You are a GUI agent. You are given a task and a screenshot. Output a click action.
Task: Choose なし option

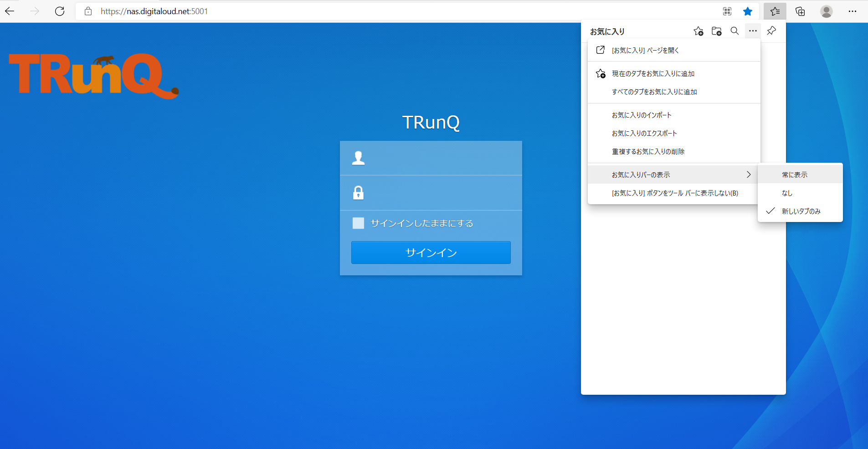coord(800,193)
